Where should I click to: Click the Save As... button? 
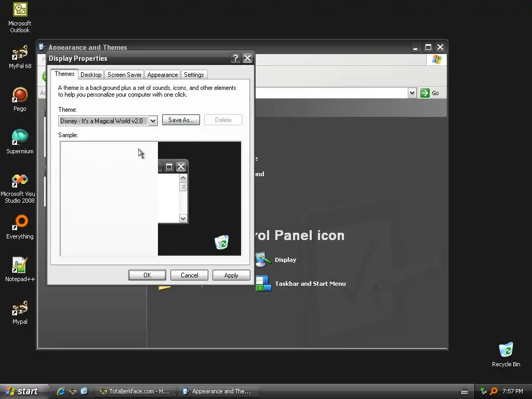pyautogui.click(x=181, y=120)
